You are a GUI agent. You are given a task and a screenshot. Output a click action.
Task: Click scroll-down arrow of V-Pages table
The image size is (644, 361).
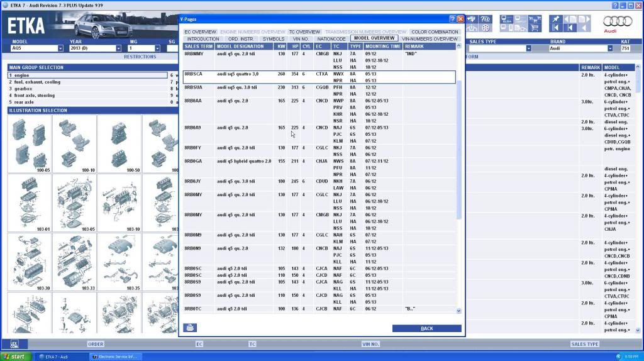pos(458,311)
